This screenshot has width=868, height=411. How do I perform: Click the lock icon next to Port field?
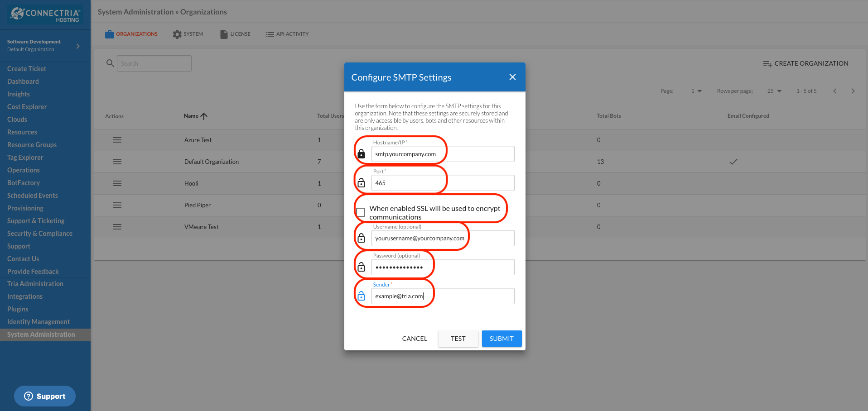coord(361,183)
